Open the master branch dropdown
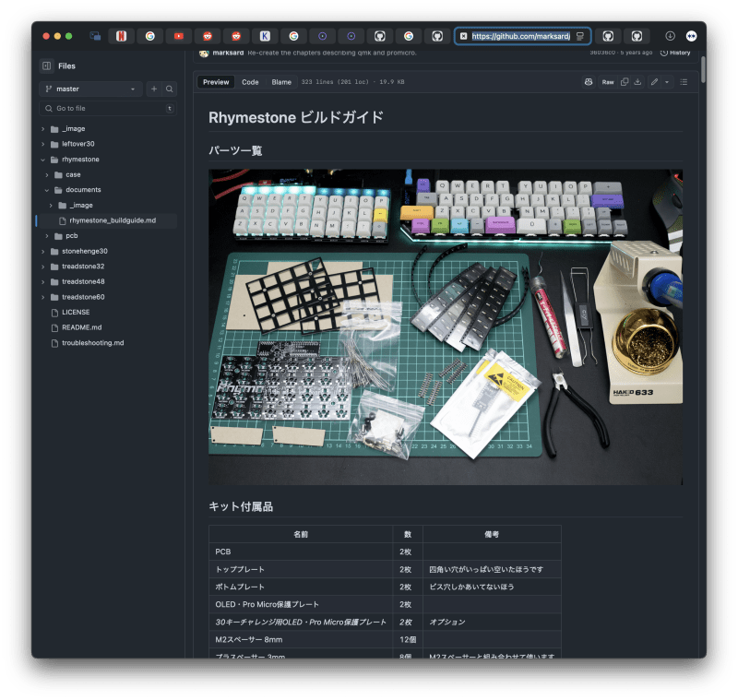738x700 pixels. click(90, 89)
